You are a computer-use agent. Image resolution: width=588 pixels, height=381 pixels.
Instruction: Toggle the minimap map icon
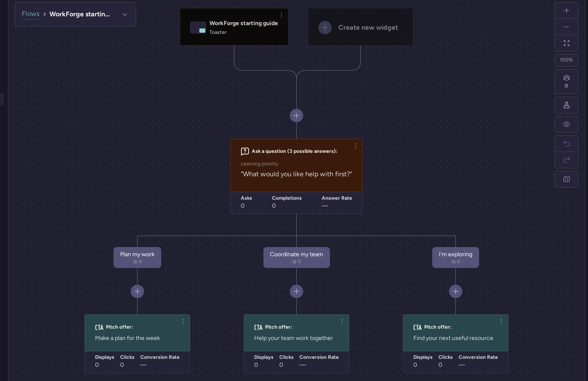[566, 179]
